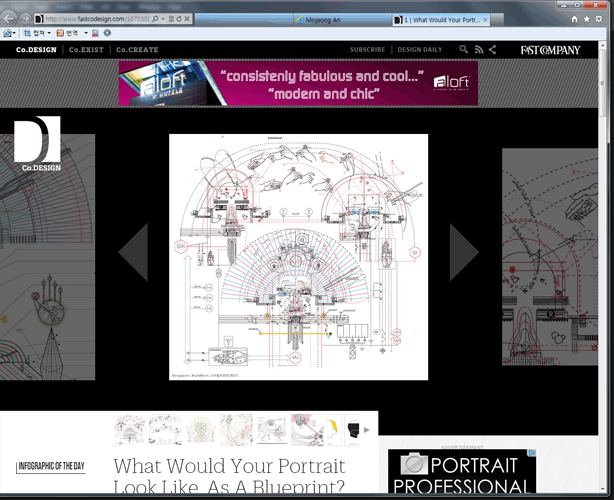Click the Aloft hotels banner ad
The image size is (614, 500).
(x=298, y=83)
